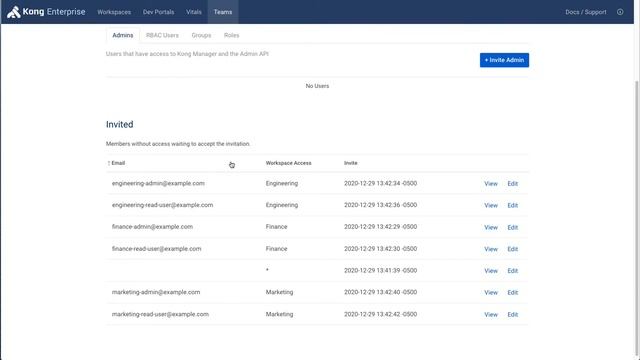Select Teams in top navigation
Image resolution: width=640 pixels, height=360 pixels.
223,12
